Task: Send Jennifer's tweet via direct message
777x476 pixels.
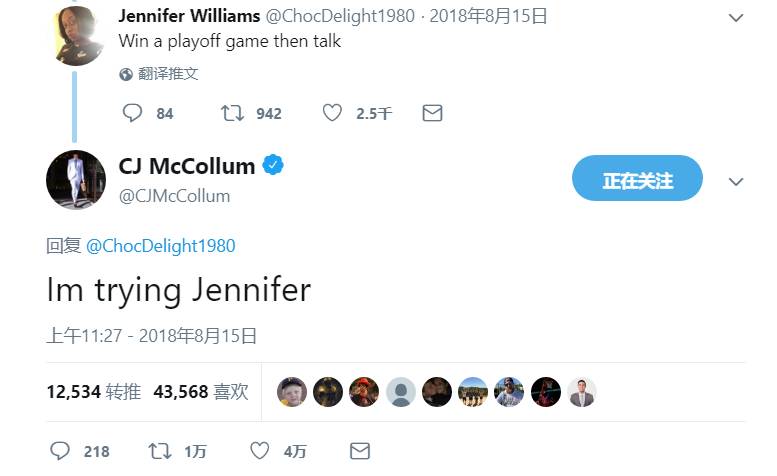Action: point(432,113)
